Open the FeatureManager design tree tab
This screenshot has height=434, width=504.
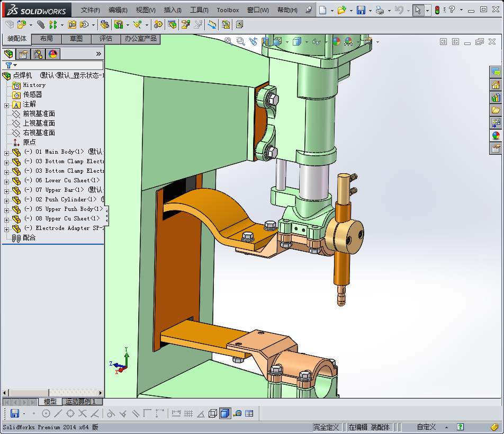9,54
